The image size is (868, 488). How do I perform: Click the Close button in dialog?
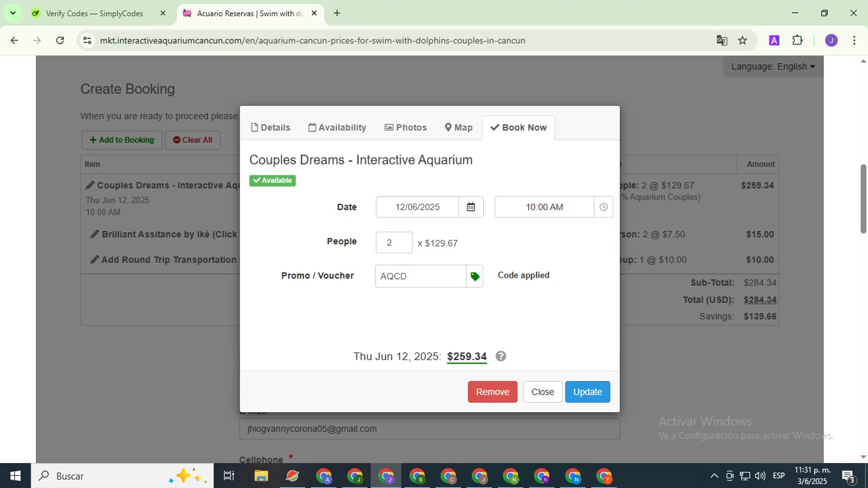[543, 392]
